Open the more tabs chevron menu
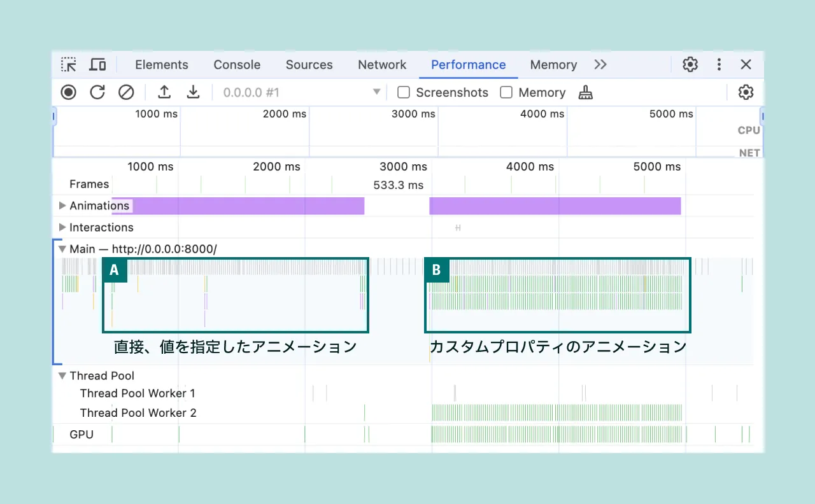The image size is (815, 504). [x=600, y=64]
